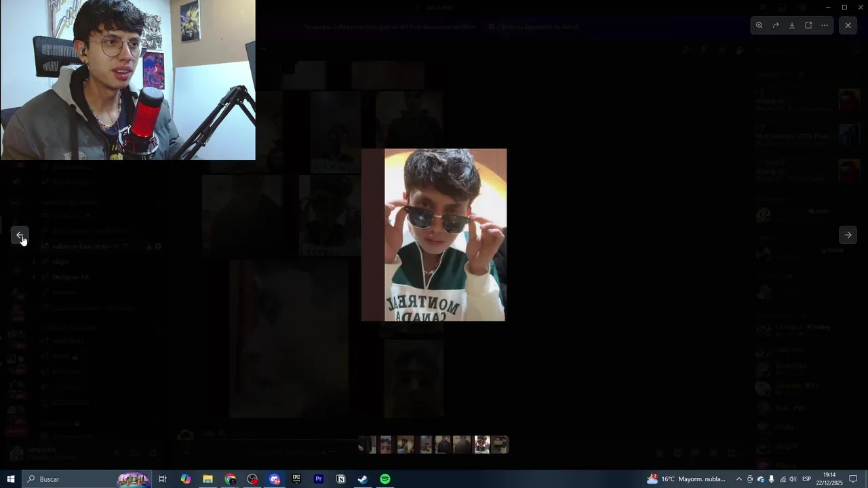Viewport: 868px width, 488px height.
Task: Open the viewer's three-dot more options
Action: point(825,25)
